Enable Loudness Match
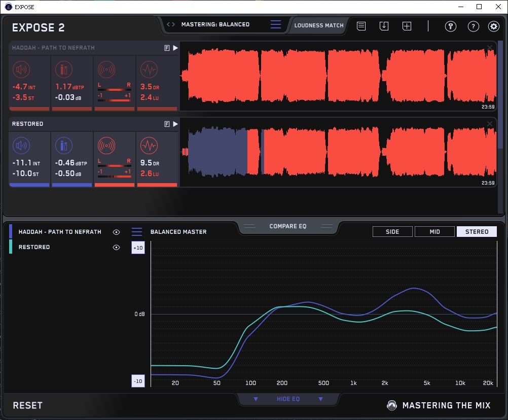The width and height of the screenshot is (508, 420). point(318,25)
